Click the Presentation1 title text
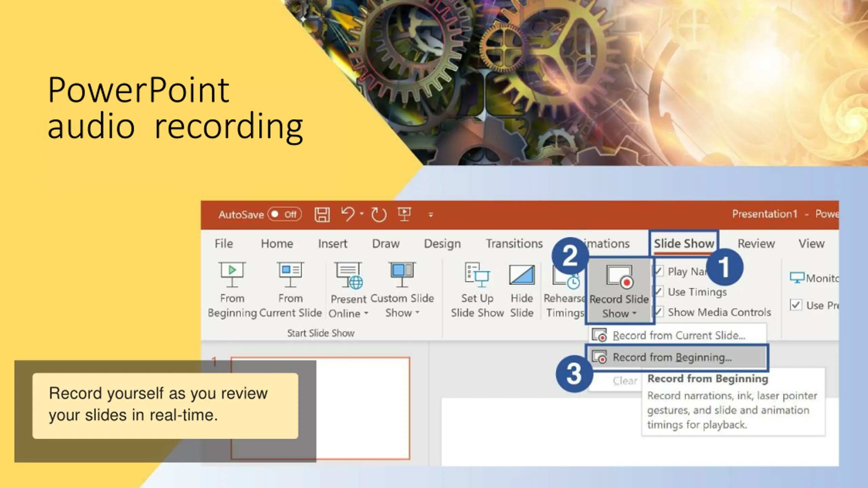The image size is (868, 488). pyautogui.click(x=765, y=214)
